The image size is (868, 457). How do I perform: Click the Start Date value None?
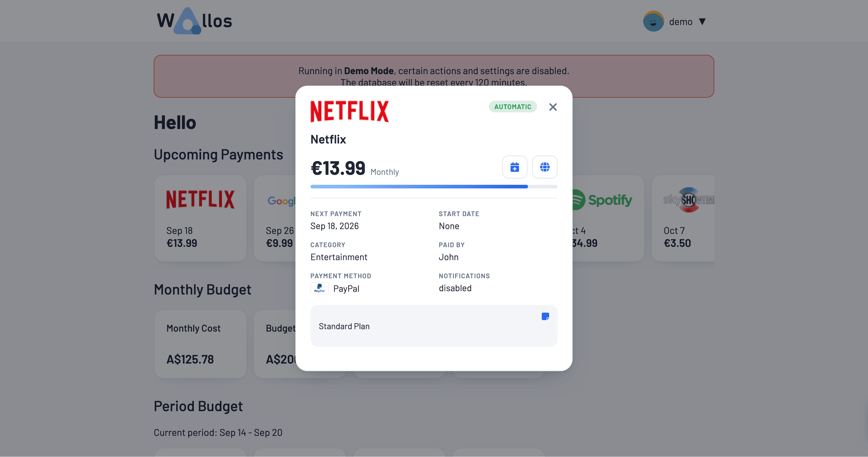coord(449,226)
